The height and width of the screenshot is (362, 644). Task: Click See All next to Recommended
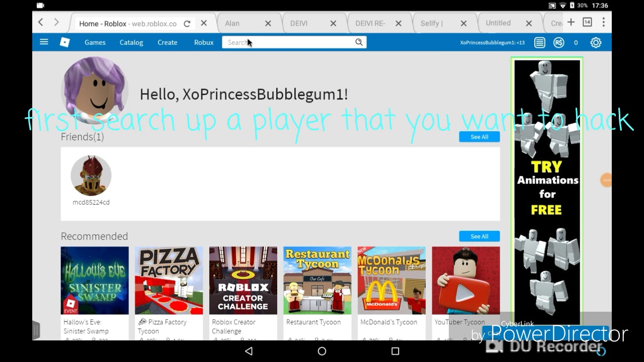point(479,236)
